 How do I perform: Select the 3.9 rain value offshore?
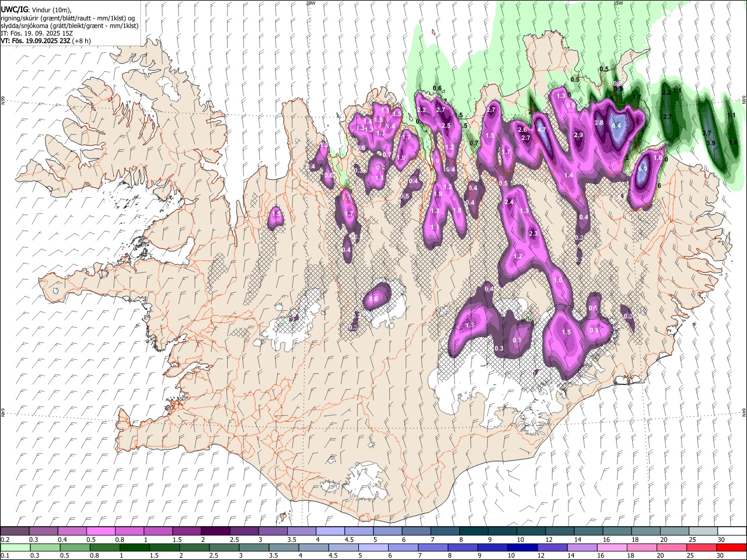click(710, 143)
